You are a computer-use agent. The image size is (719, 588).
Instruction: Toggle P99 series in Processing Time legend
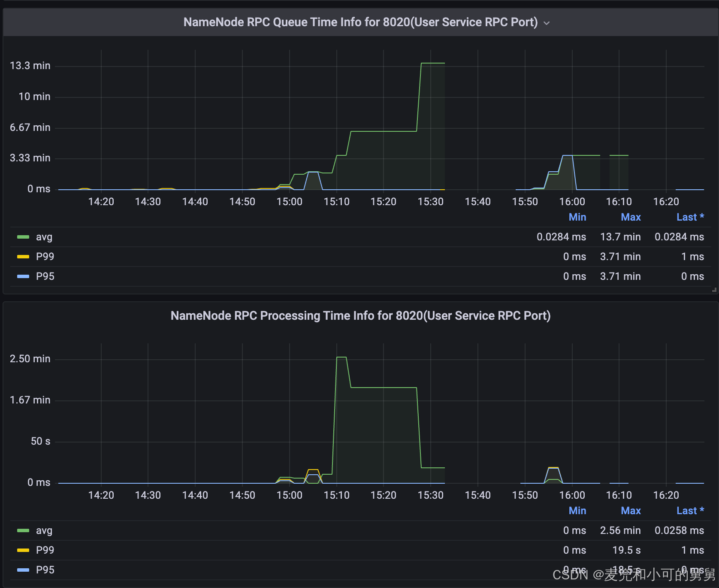click(x=45, y=550)
